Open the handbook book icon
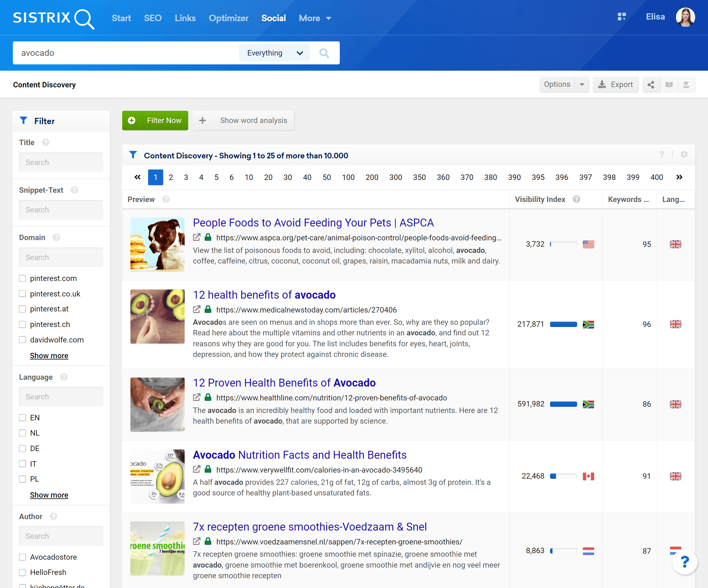Viewport: 708px width, 588px height. [669, 85]
